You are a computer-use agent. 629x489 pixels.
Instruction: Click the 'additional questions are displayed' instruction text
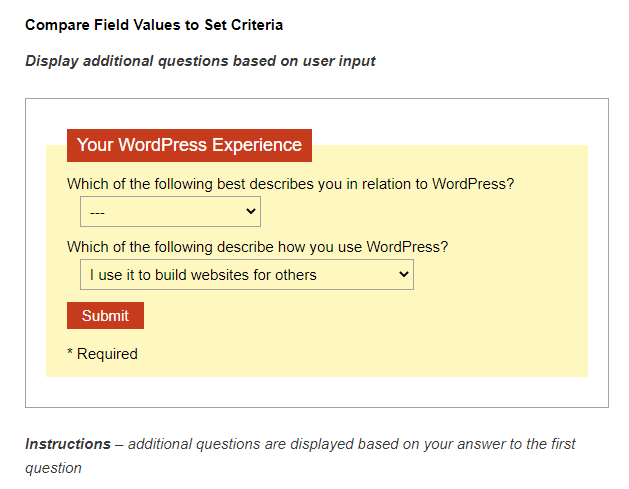click(350, 444)
